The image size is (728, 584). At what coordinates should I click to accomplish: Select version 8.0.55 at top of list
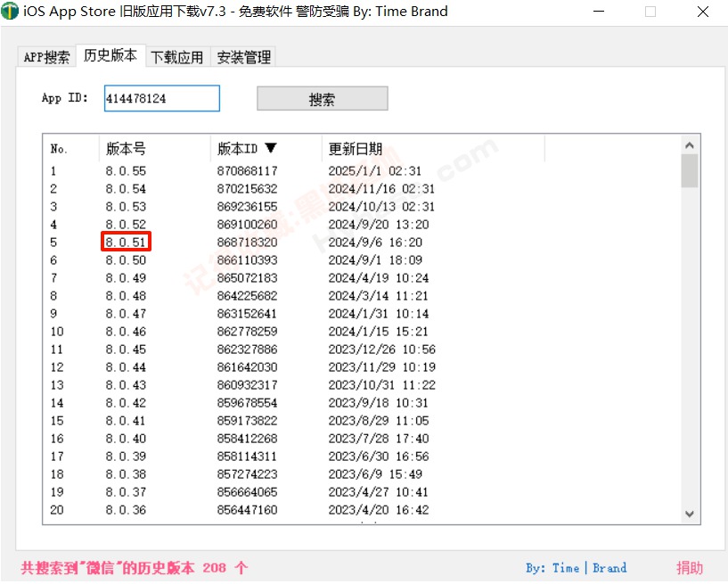point(126,170)
